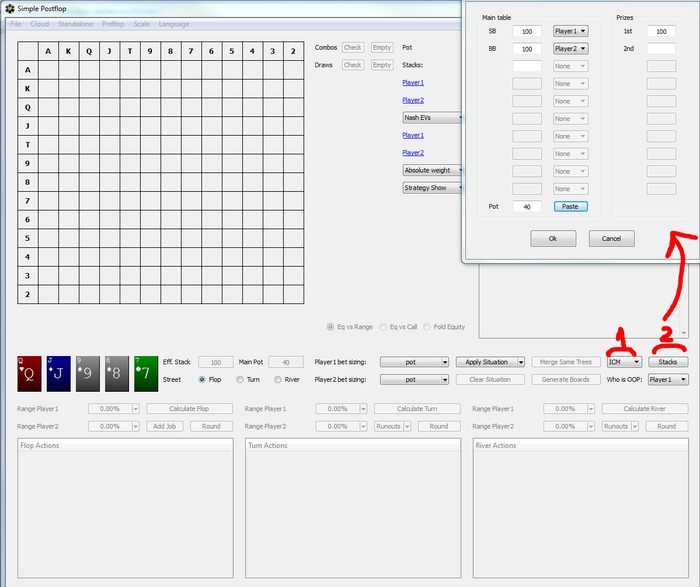Select Eq vs Call radio option
The image size is (700, 587).
383,327
